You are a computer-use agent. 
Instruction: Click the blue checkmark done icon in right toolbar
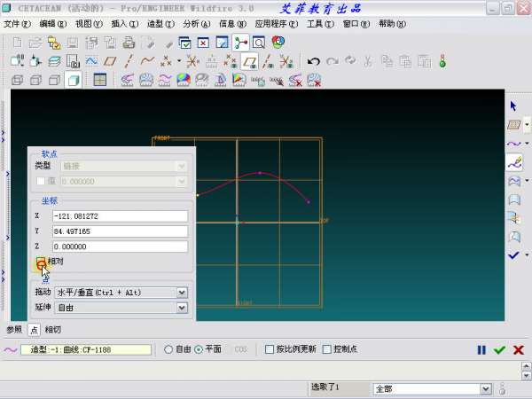point(513,254)
